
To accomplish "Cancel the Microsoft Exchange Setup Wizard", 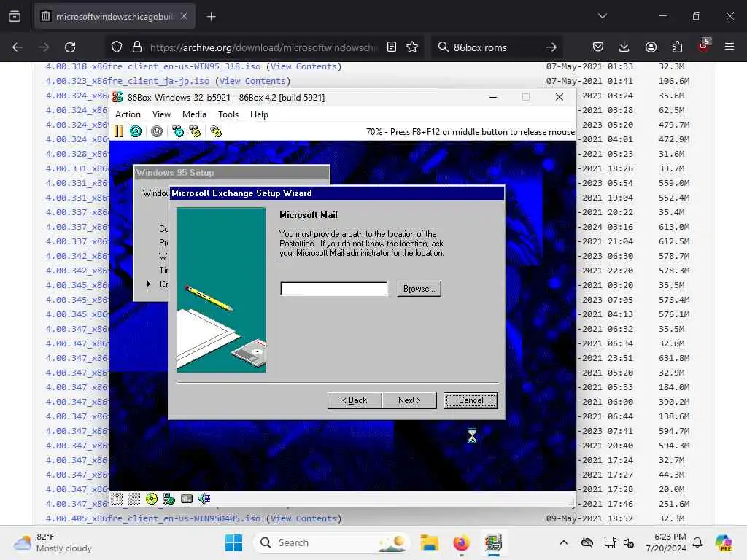I will [471, 400].
